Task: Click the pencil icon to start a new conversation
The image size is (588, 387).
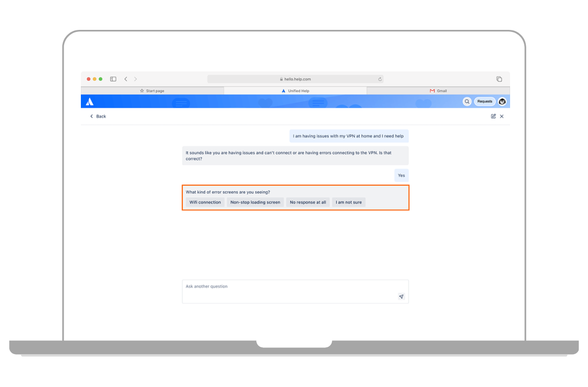Action: pos(493,116)
